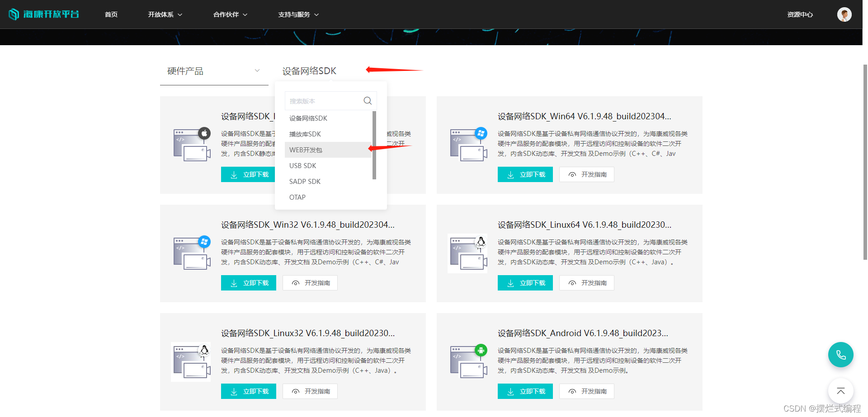Download the Mac SDK with 立即下载

[x=248, y=174]
